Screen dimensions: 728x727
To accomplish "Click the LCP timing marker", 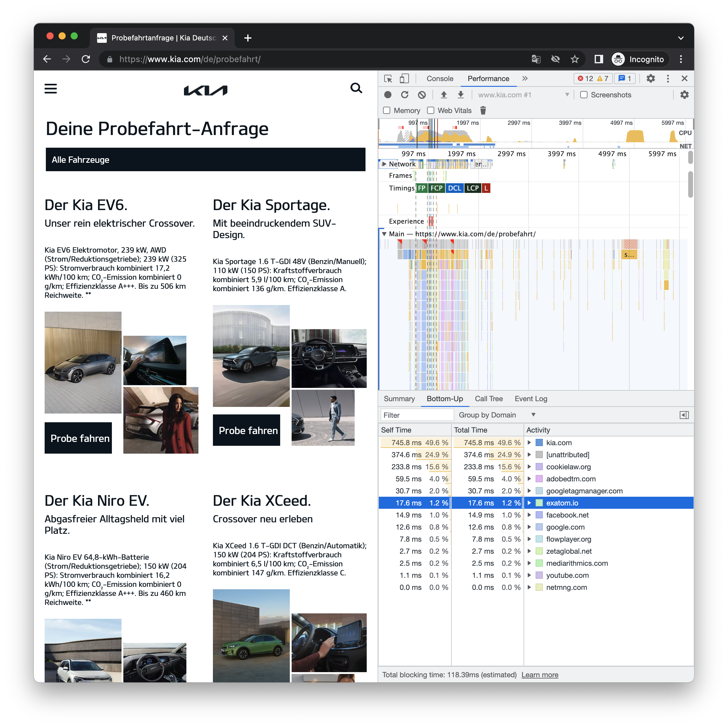I will [473, 188].
